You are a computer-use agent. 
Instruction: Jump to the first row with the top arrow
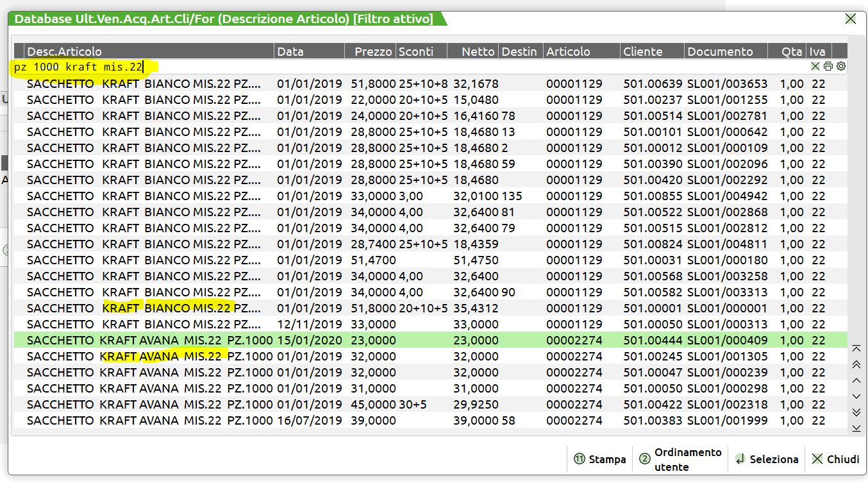pos(856,349)
